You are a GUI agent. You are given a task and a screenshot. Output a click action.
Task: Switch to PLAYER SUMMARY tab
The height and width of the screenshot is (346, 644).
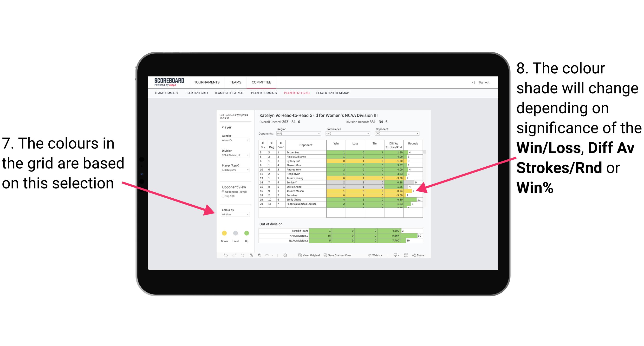[x=264, y=94]
